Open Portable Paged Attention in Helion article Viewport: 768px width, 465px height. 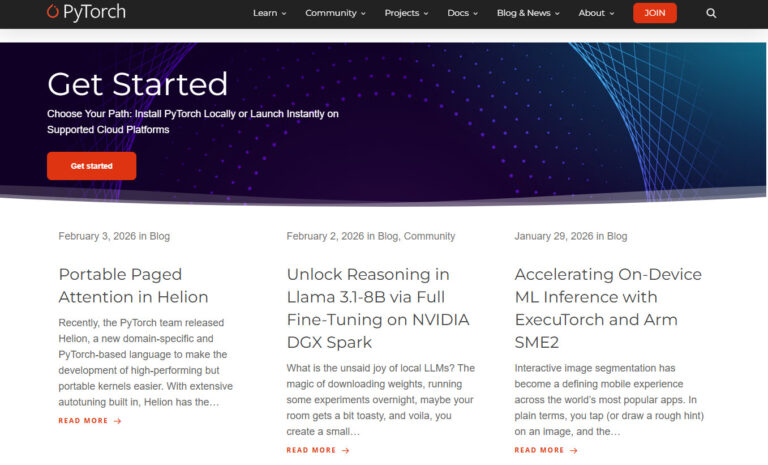133,285
